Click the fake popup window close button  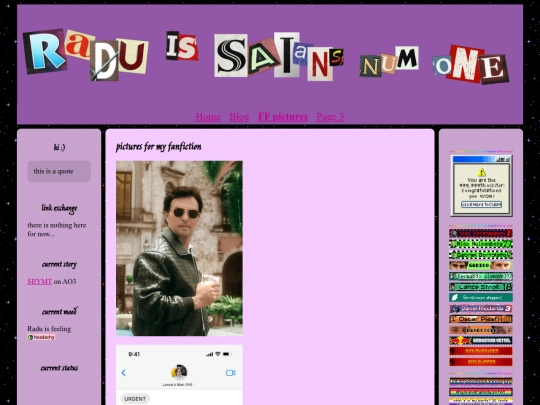pyautogui.click(x=507, y=159)
